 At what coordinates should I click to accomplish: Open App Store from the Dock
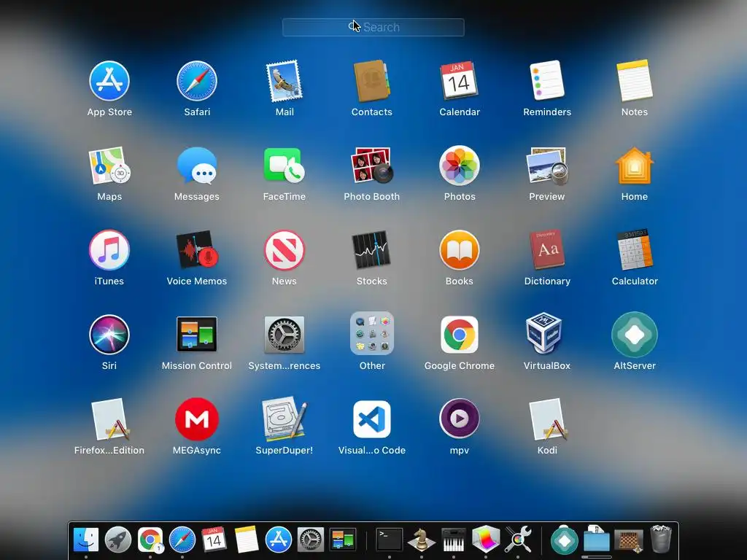pyautogui.click(x=278, y=540)
